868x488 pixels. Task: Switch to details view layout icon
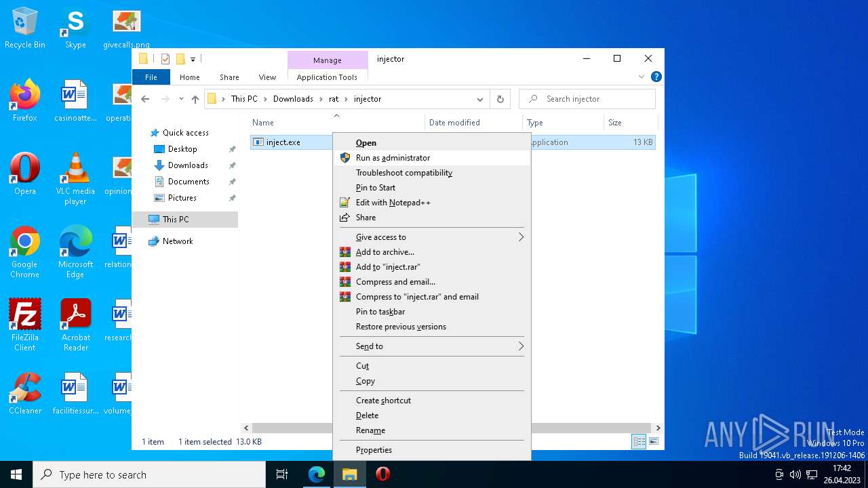(639, 441)
